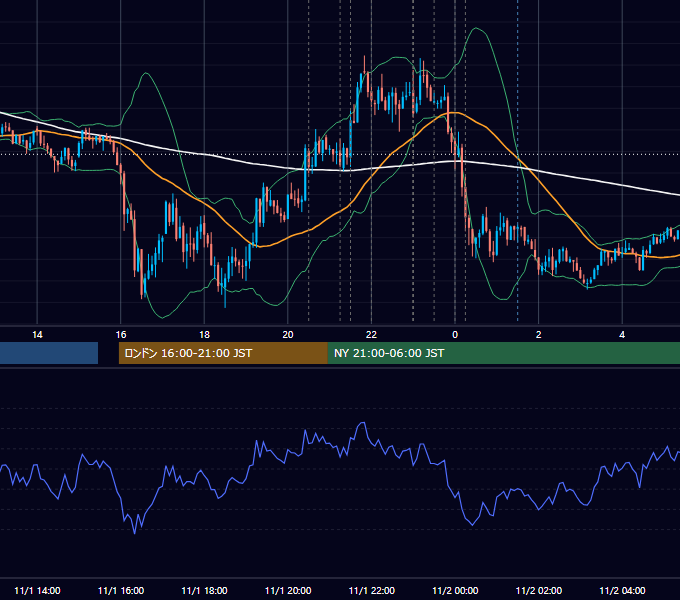Screen dimensions: 680x600
Task: Click the NY 21:00-06:00 JST session bar
Action: pos(503,353)
